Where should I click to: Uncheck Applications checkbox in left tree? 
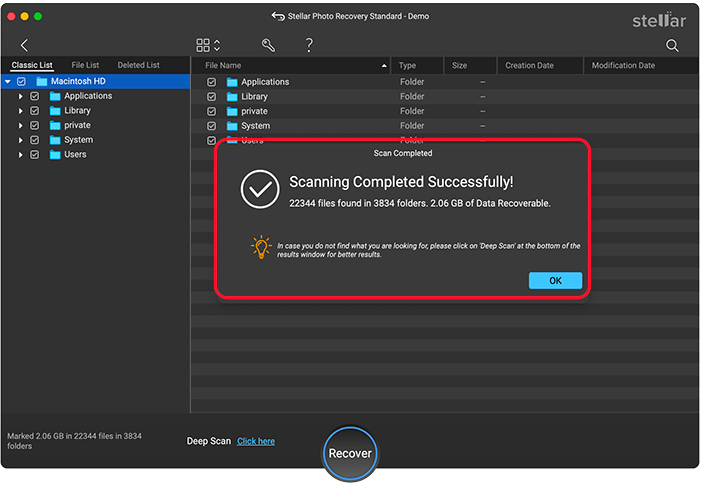pos(34,96)
